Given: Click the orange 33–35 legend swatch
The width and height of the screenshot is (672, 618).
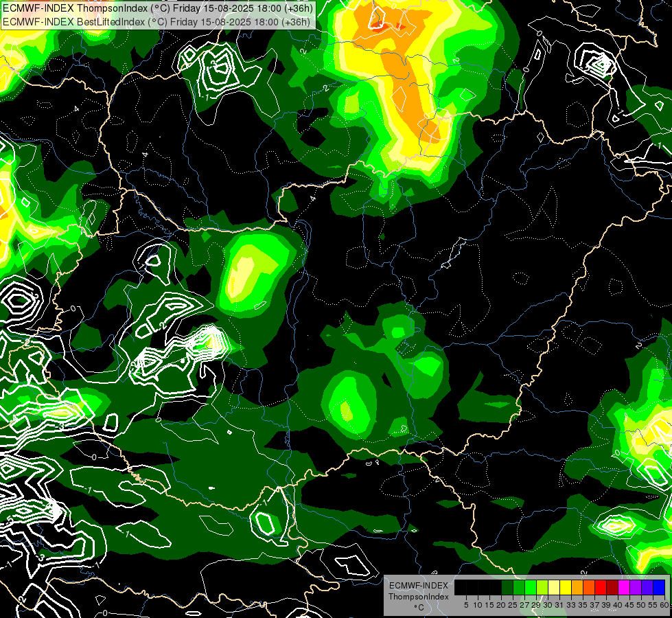Looking at the screenshot, I should [x=577, y=588].
